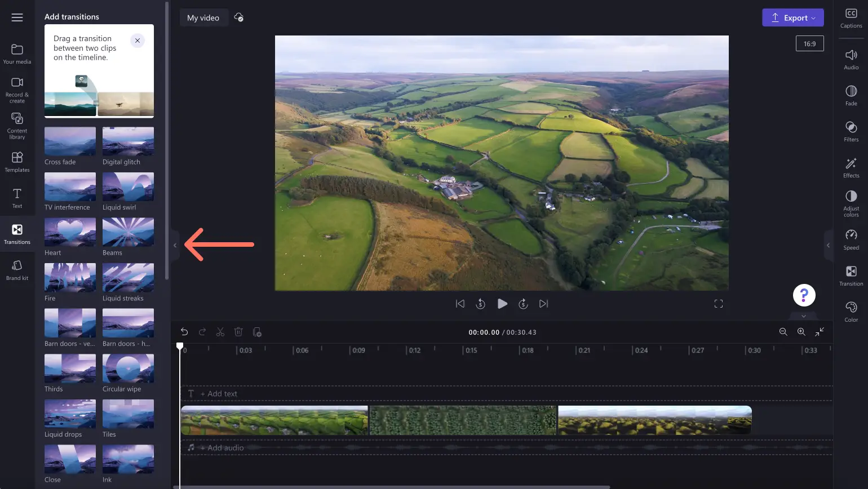Open Your media panel

(x=17, y=54)
